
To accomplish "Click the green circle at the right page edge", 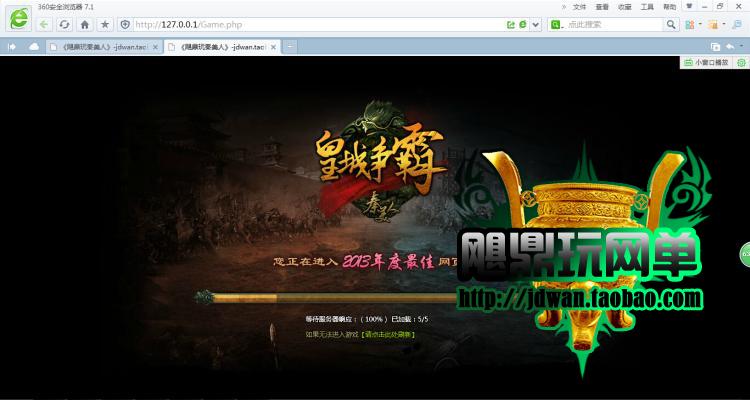I will [745, 255].
